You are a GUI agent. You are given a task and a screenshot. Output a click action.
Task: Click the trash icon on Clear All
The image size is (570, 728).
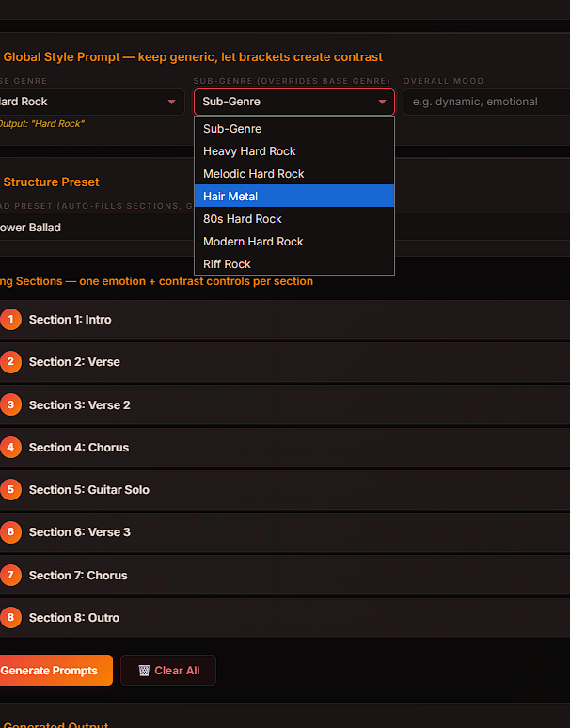point(144,671)
